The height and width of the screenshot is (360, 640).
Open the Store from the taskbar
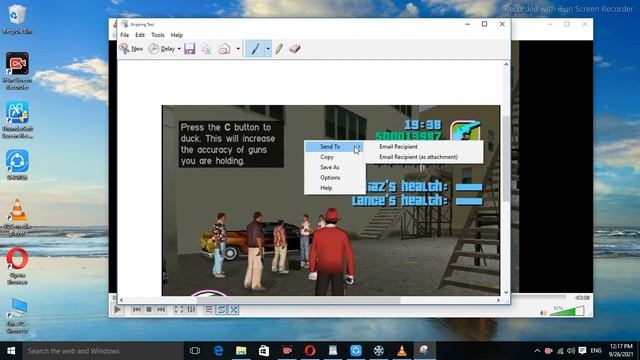(x=264, y=351)
